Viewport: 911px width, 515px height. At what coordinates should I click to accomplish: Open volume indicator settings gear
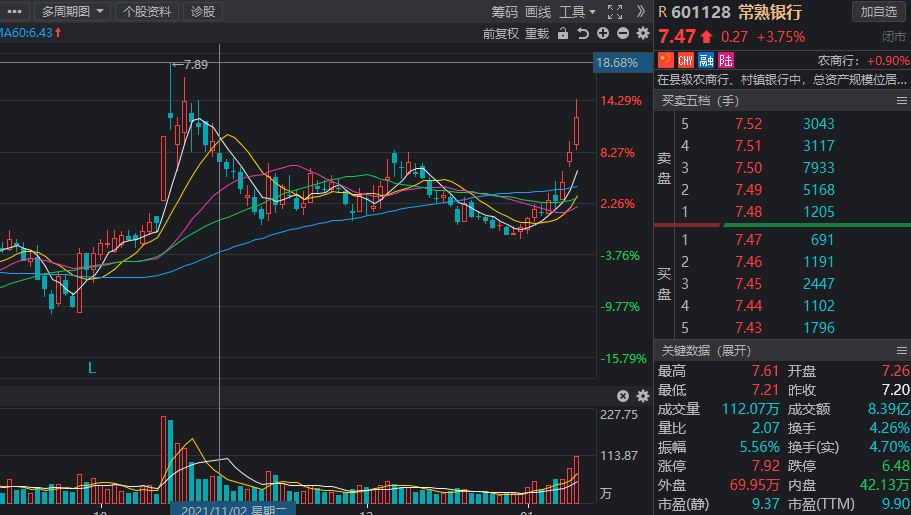642,396
